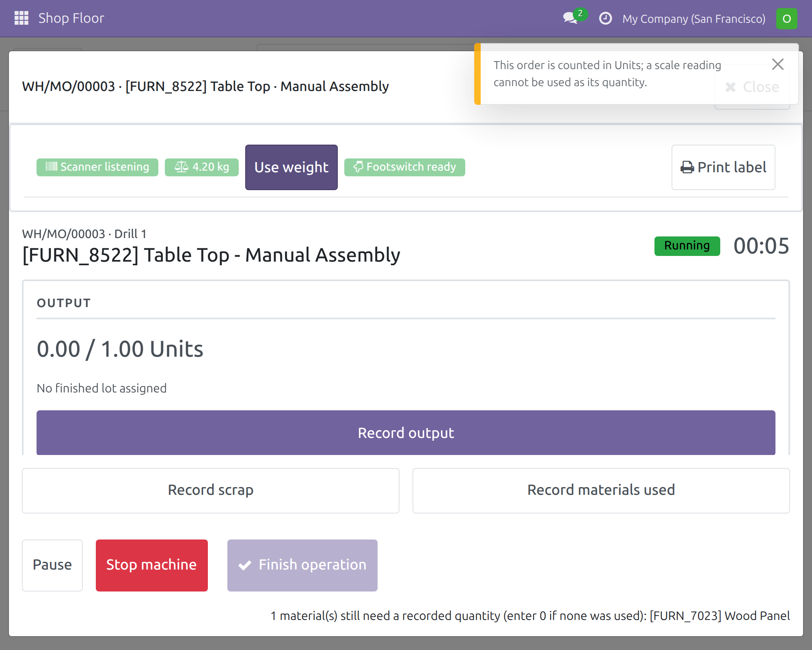Click the Scanner listening status badge

pyautogui.click(x=97, y=167)
